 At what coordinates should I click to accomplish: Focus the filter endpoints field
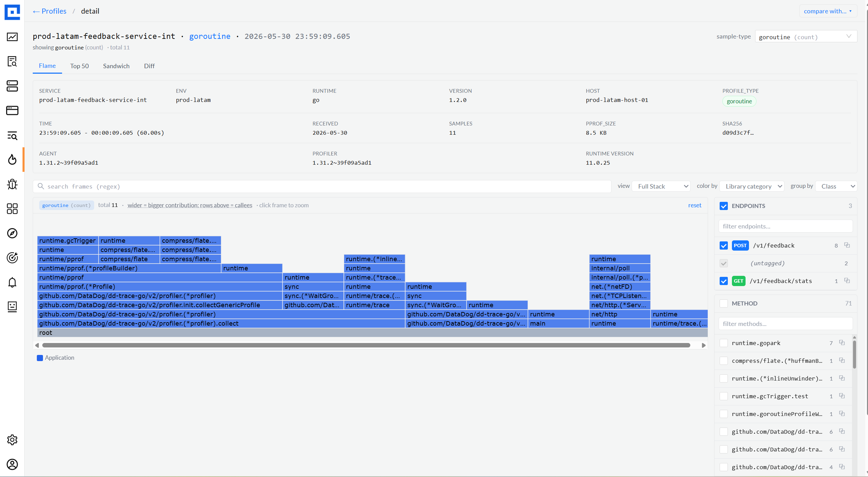(x=785, y=226)
